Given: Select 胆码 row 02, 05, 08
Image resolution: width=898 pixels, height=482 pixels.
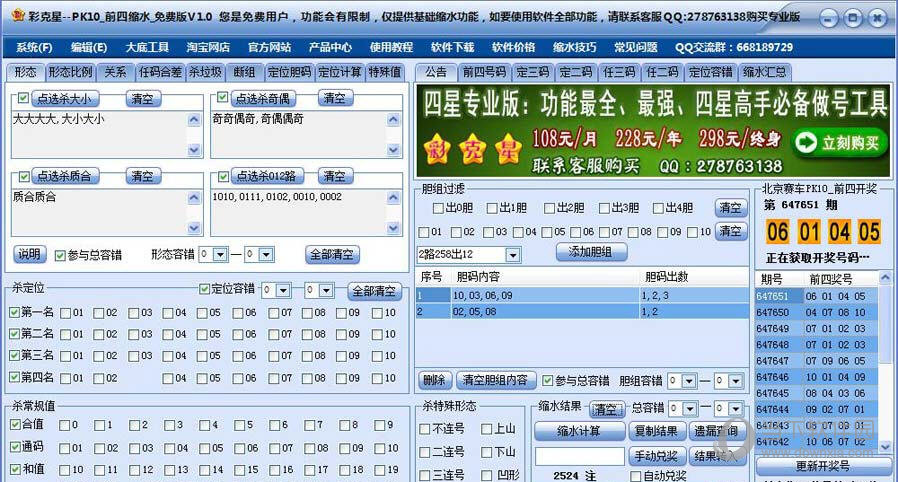Looking at the screenshot, I should pyautogui.click(x=582, y=312).
